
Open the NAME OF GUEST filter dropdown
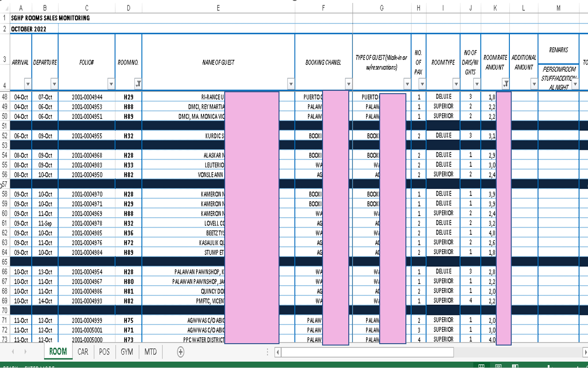coord(291,84)
